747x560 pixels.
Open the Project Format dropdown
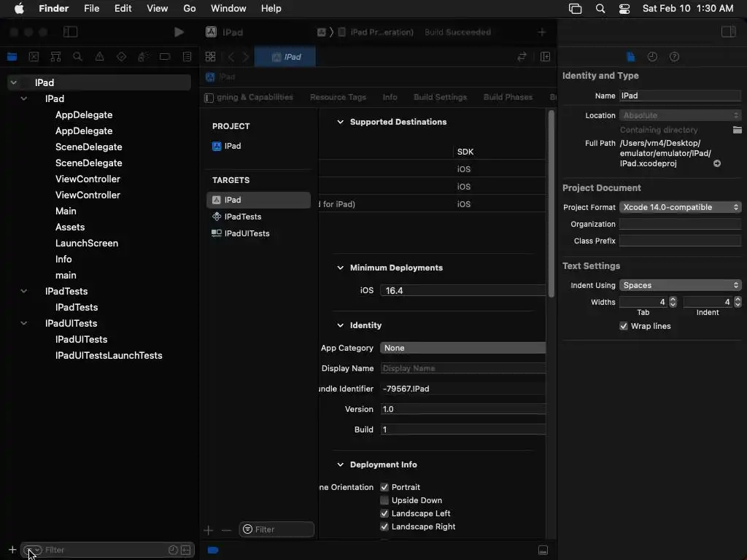[x=681, y=207]
